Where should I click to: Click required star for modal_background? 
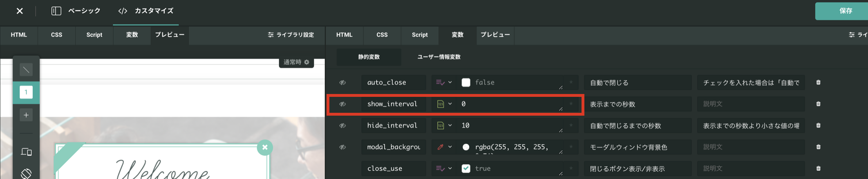(571, 147)
